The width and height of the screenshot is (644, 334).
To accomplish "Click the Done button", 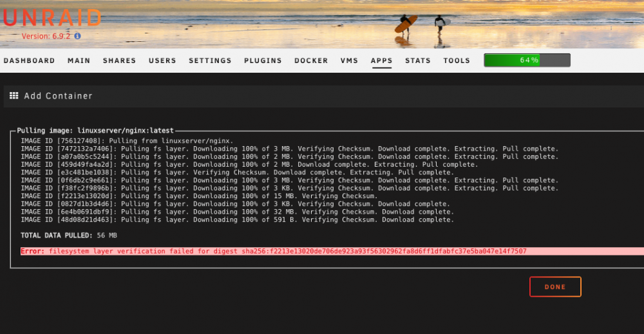I will (555, 287).
